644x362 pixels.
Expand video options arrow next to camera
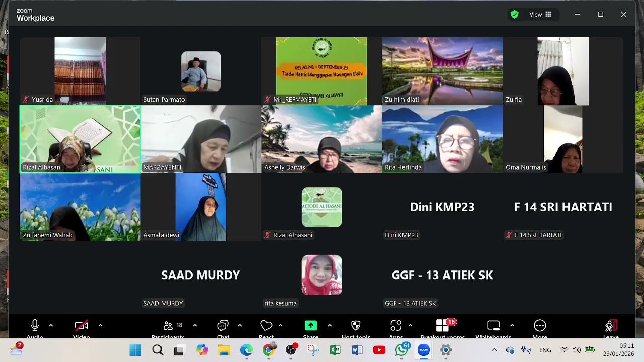[100, 326]
